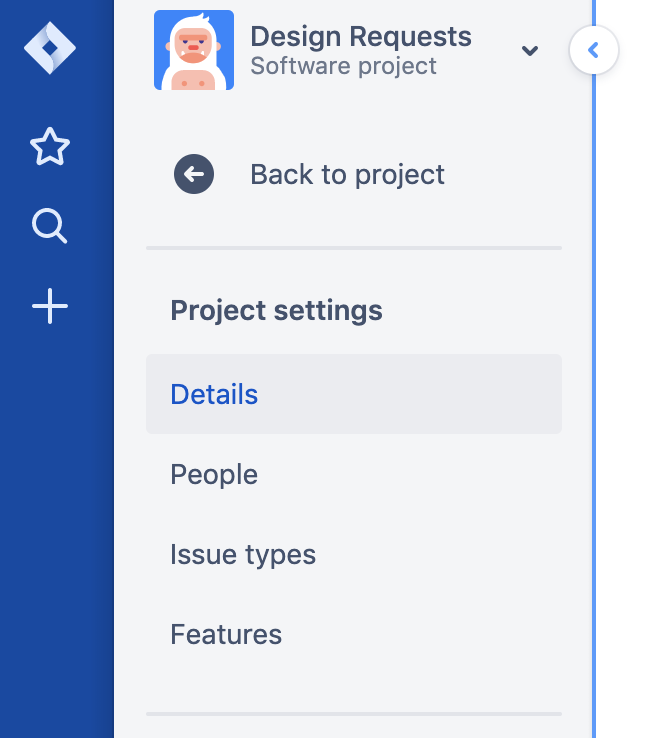Click the Back to project label
Screen dimensions: 652x738
[347, 175]
